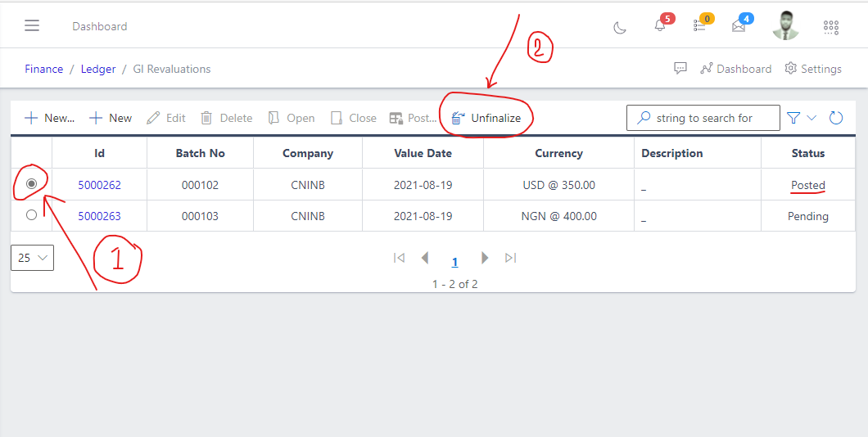This screenshot has width=868, height=437.
Task: Click the Open toolbar button
Action: (292, 118)
